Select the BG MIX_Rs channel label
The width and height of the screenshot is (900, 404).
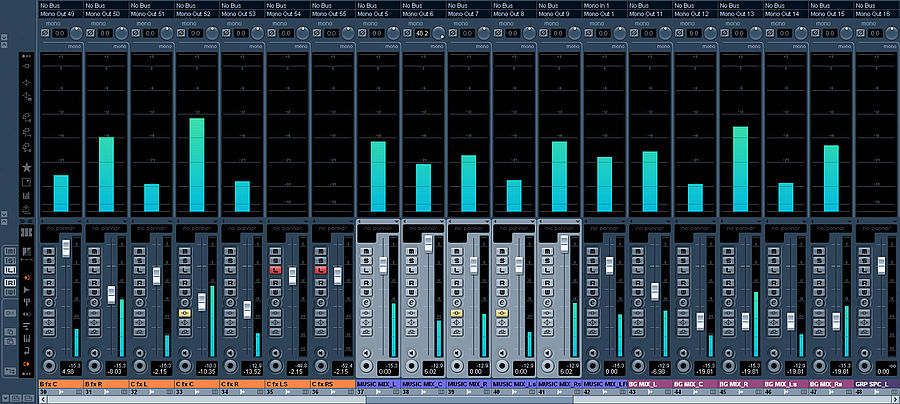832,383
